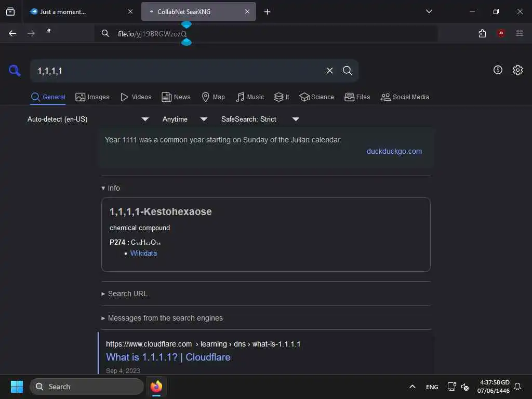Screen dimensions: 532x399
Task: Click the address bar search icon
Action: coord(105,33)
